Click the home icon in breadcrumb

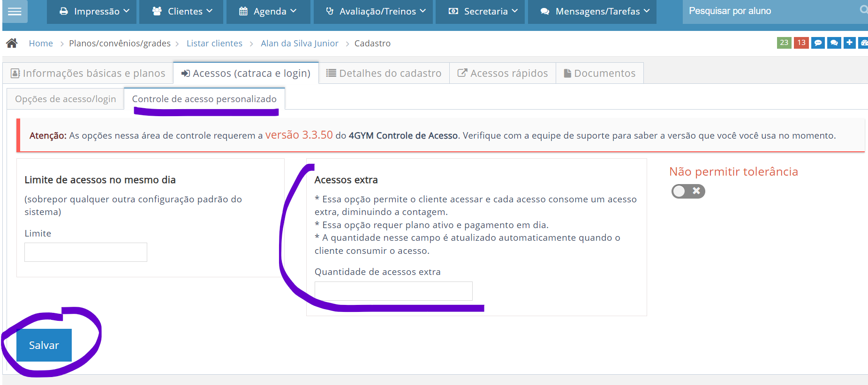click(12, 43)
